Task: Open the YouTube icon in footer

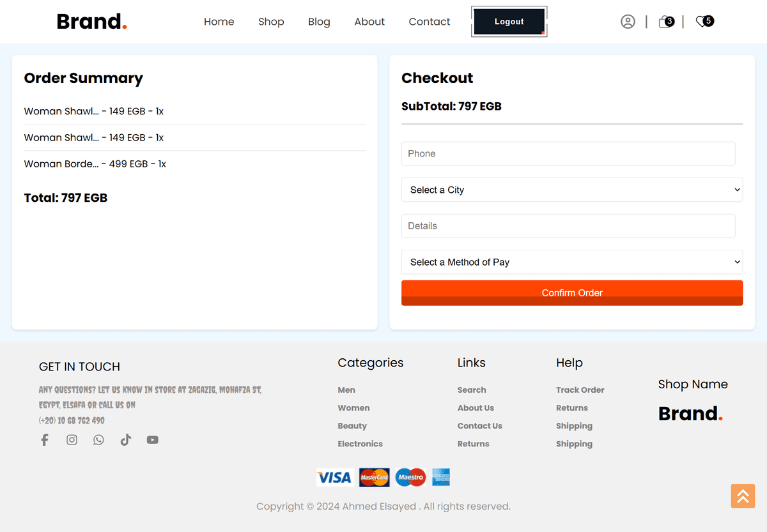Action: [152, 440]
